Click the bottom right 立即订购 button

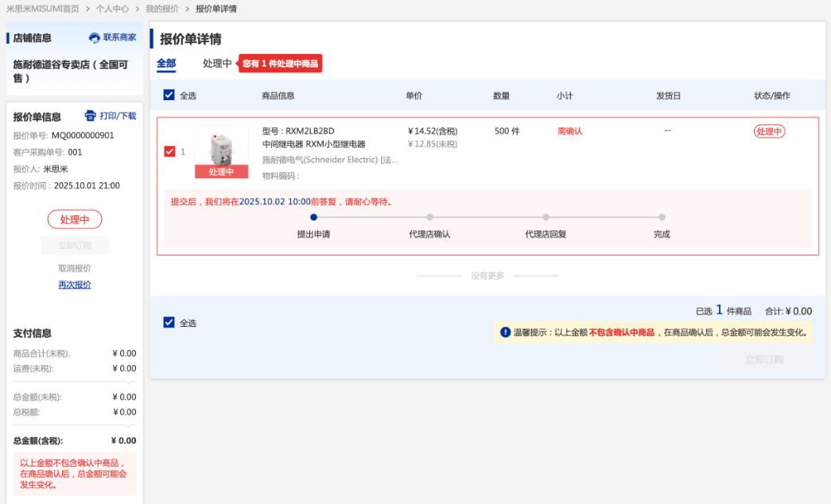click(x=764, y=360)
